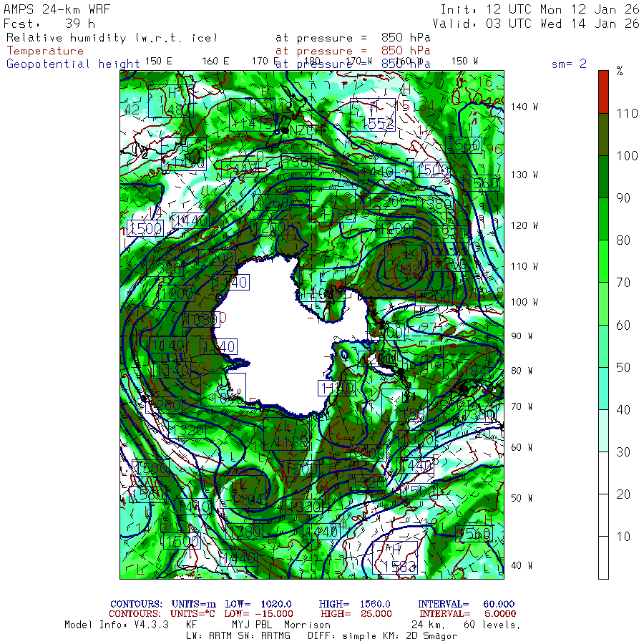Click the '160 E' longitude label
The height and width of the screenshot is (644, 644).
(215, 62)
